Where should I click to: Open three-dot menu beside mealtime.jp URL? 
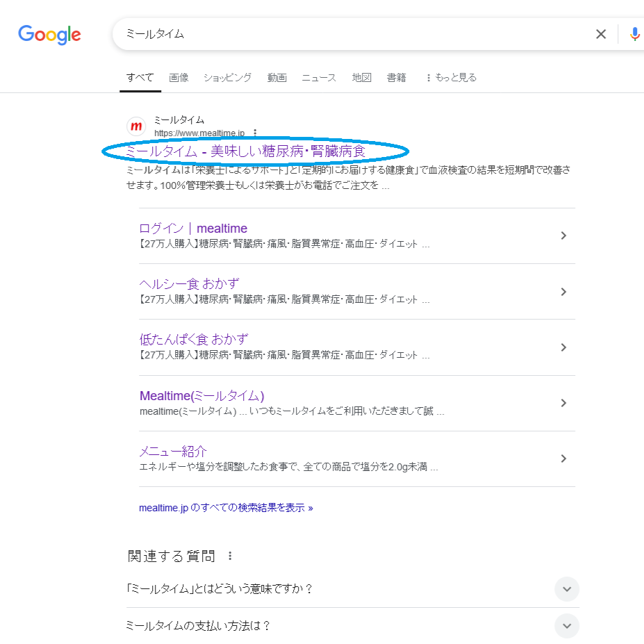click(x=255, y=133)
